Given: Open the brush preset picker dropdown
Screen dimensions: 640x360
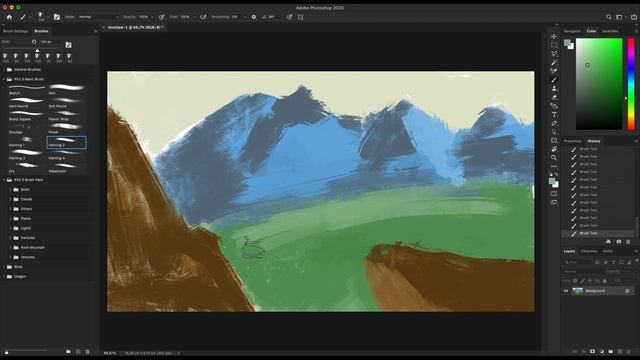Looking at the screenshot, I should click(x=48, y=17).
